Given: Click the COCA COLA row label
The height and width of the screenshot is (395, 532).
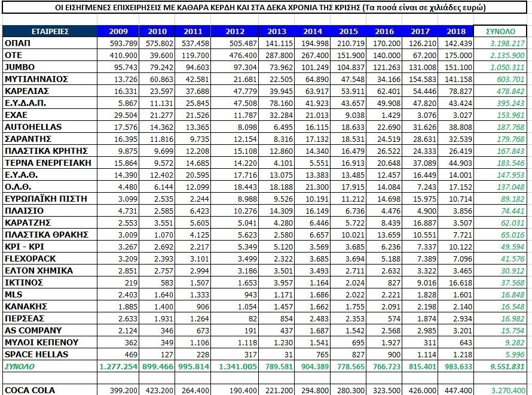Looking at the screenshot, I should tap(29, 390).
